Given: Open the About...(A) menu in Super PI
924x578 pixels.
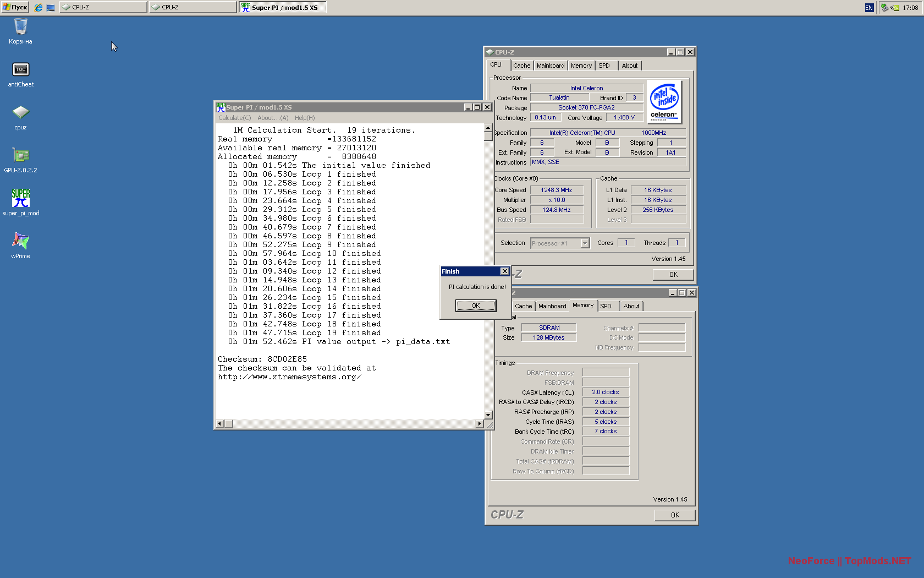Looking at the screenshot, I should click(273, 118).
